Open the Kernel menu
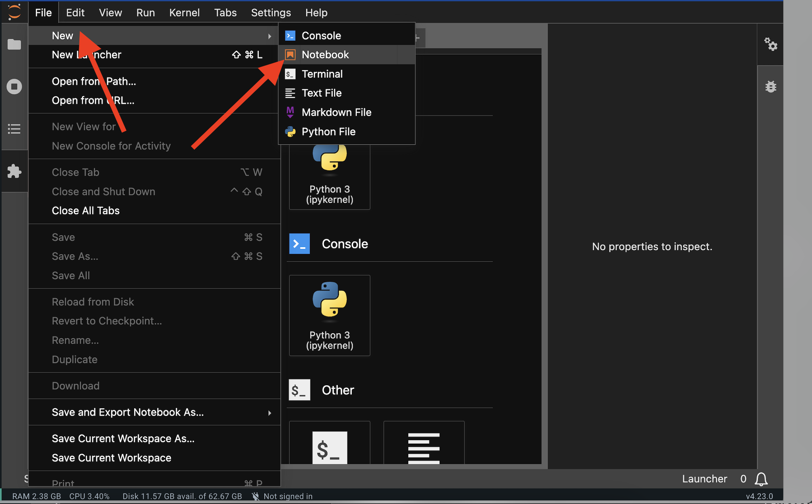The height and width of the screenshot is (504, 812). 184,13
